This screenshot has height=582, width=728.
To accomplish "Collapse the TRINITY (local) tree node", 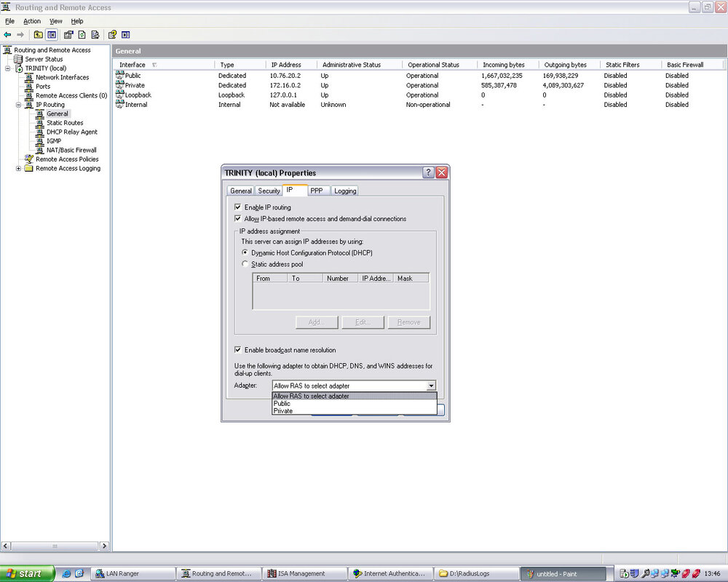I will pyautogui.click(x=7, y=68).
